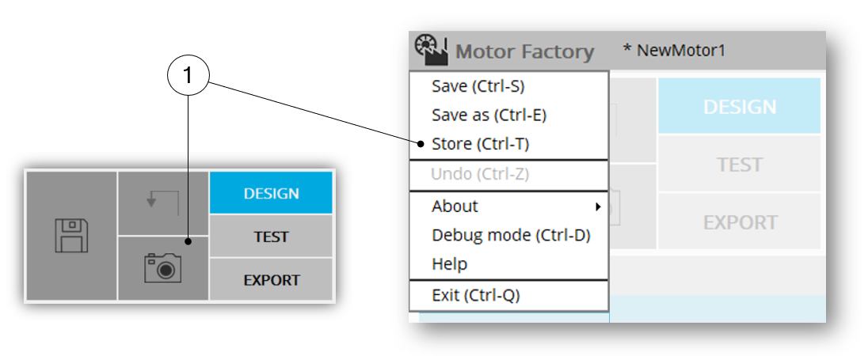Open the Motor Factory logo menu icon
868x356 pixels.
point(431,51)
